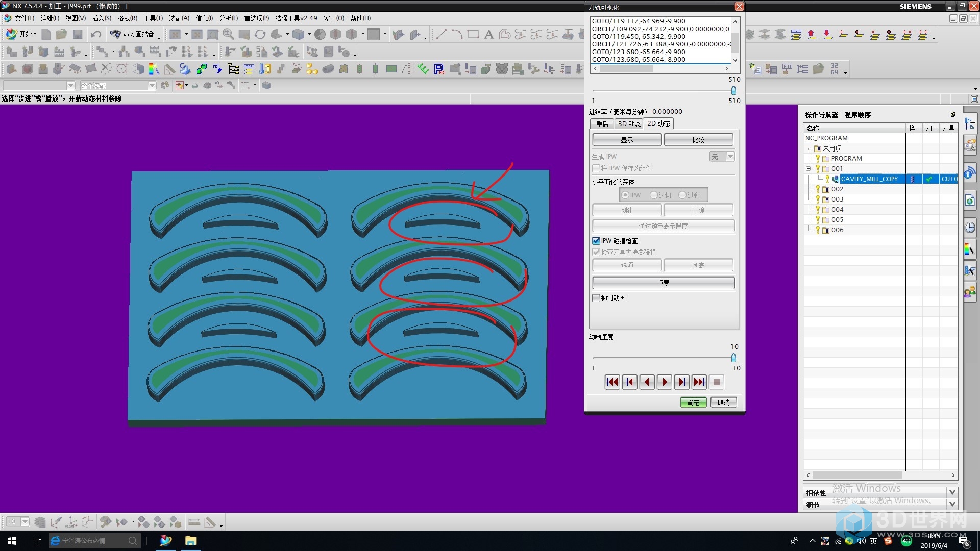Open the 分析(L) menu
Image resolution: width=980 pixels, height=551 pixels.
tap(229, 18)
